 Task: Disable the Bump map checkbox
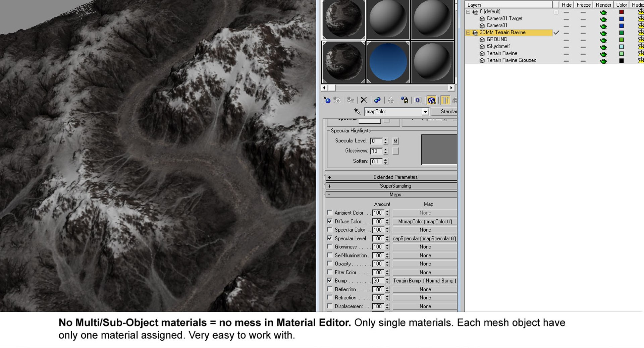[330, 281]
